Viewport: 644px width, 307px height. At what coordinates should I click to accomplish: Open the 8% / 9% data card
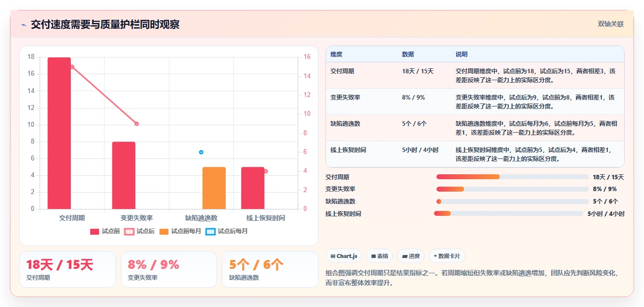(x=169, y=269)
